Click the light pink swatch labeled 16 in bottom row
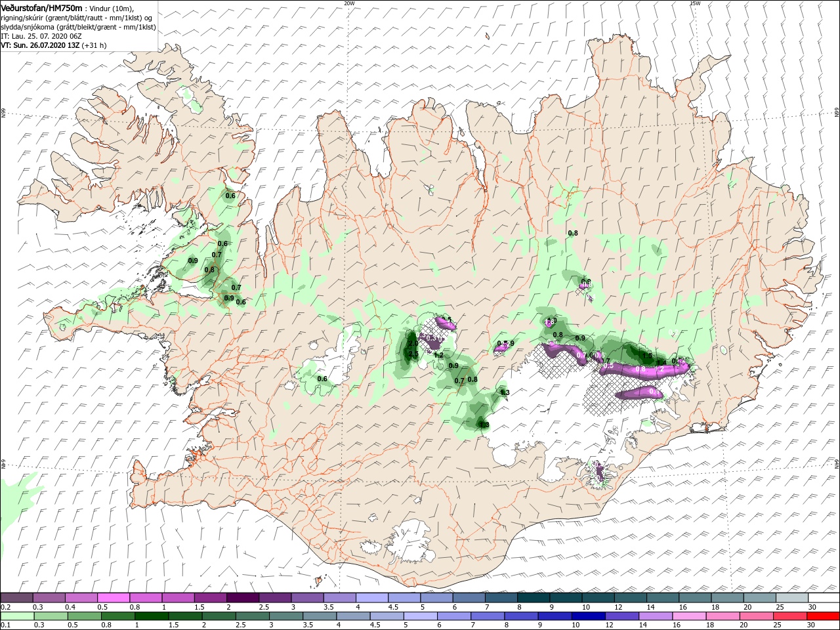Viewport: 840px width, 630px height. coord(688,616)
